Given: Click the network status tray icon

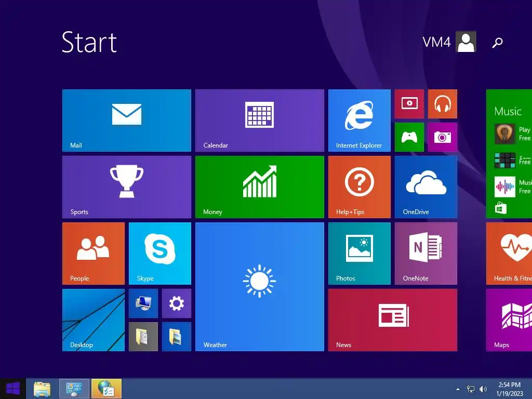Looking at the screenshot, I should [x=471, y=389].
